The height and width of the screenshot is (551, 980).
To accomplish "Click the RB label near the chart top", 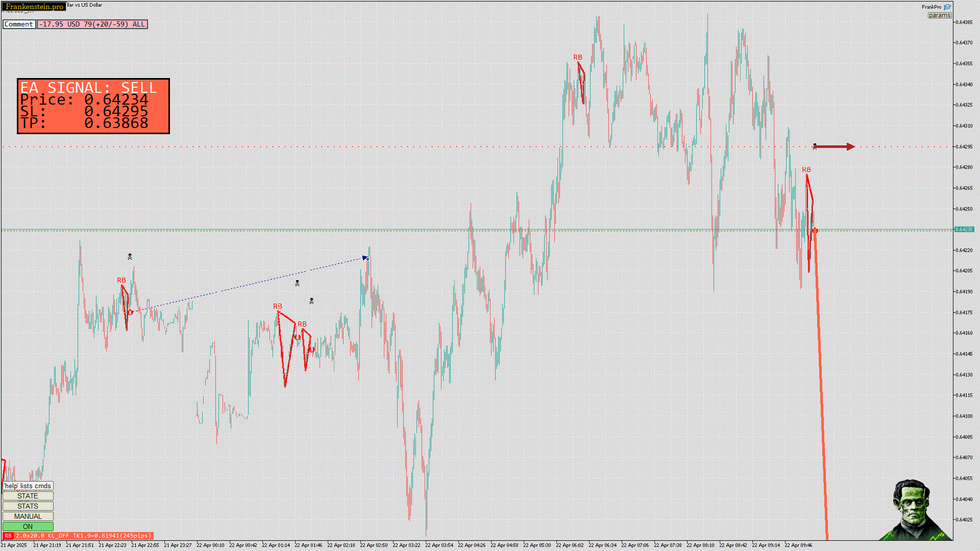I will click(577, 58).
